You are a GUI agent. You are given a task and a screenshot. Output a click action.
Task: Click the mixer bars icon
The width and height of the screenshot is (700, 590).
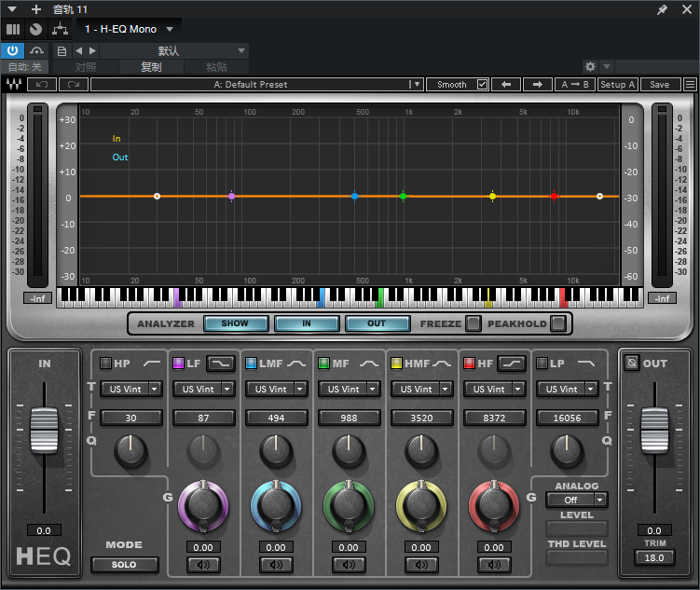(x=13, y=29)
